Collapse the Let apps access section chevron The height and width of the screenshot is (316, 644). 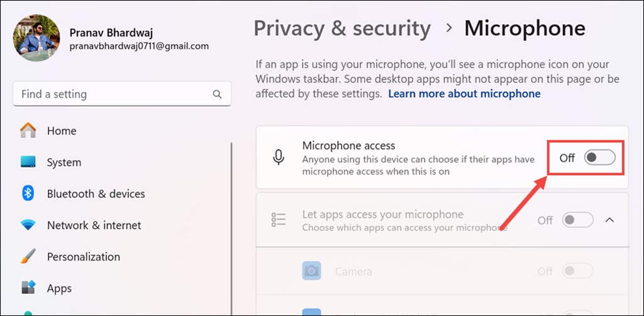609,220
